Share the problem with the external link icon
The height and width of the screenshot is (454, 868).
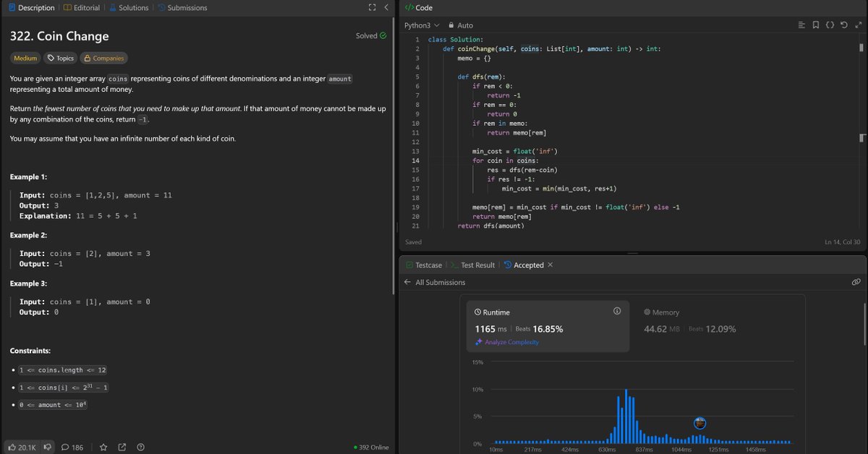click(x=122, y=447)
